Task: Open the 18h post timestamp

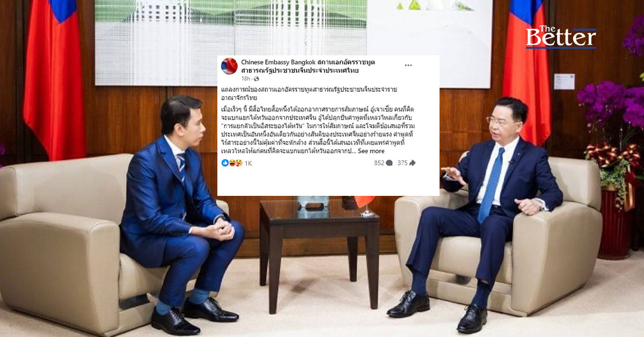Action: [x=246, y=79]
